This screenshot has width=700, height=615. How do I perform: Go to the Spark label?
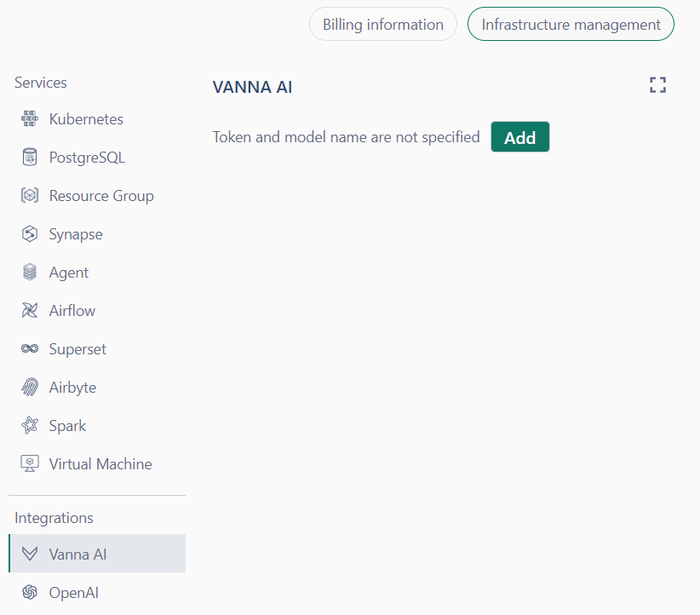pyautogui.click(x=67, y=426)
